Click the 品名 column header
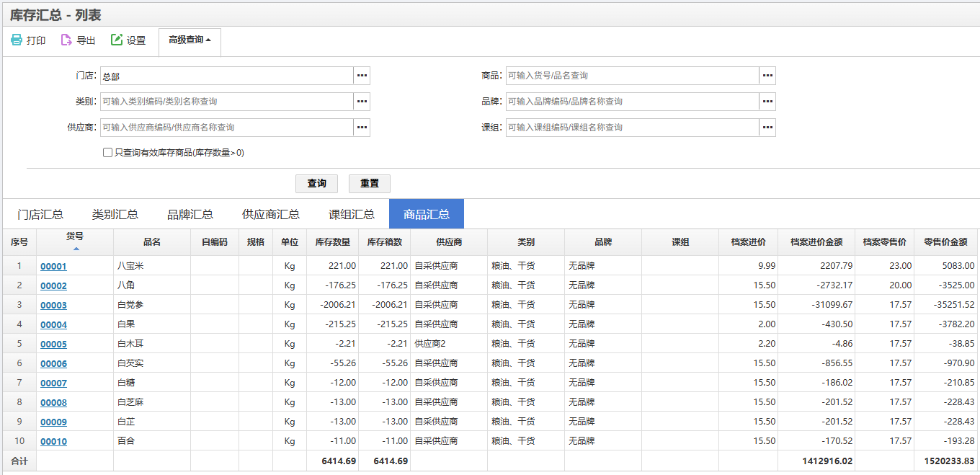This screenshot has width=980, height=475. pos(152,242)
